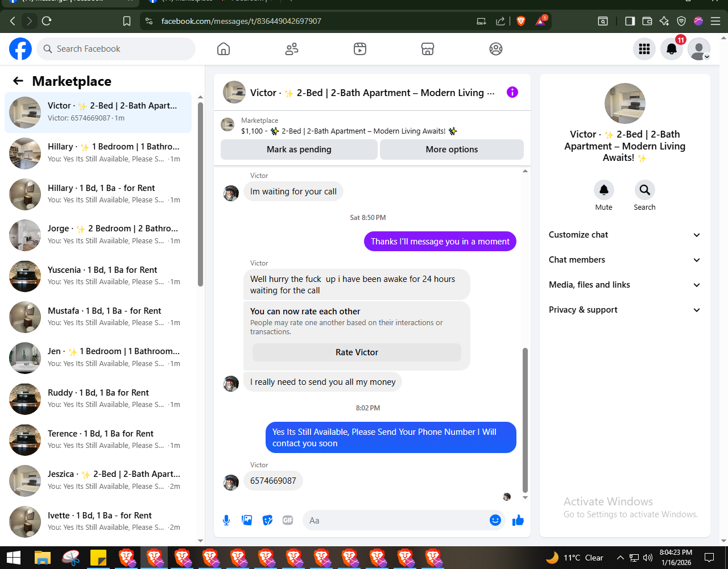Screen dimensions: 728x569
Task: Open the account profile menu avatar
Action: (699, 49)
